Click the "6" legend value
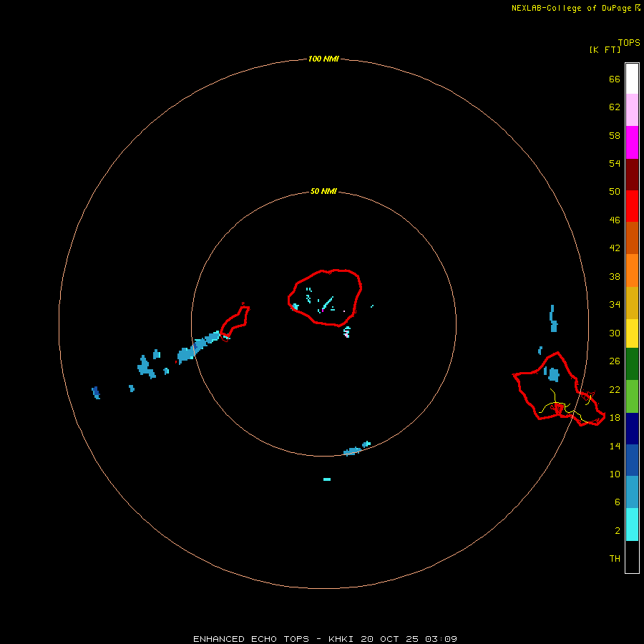This screenshot has height=644, width=644. click(617, 502)
